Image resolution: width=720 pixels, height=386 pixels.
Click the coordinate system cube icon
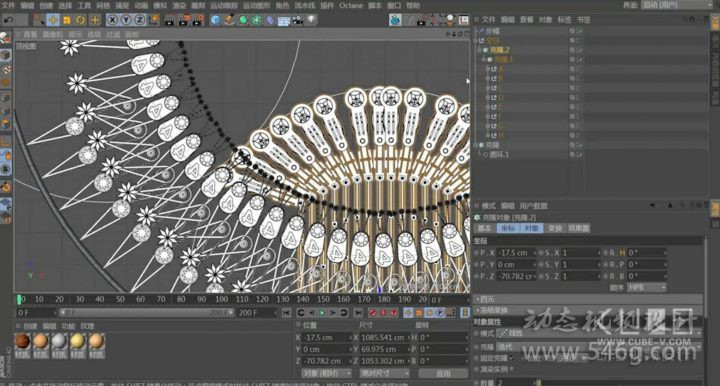tap(154, 20)
